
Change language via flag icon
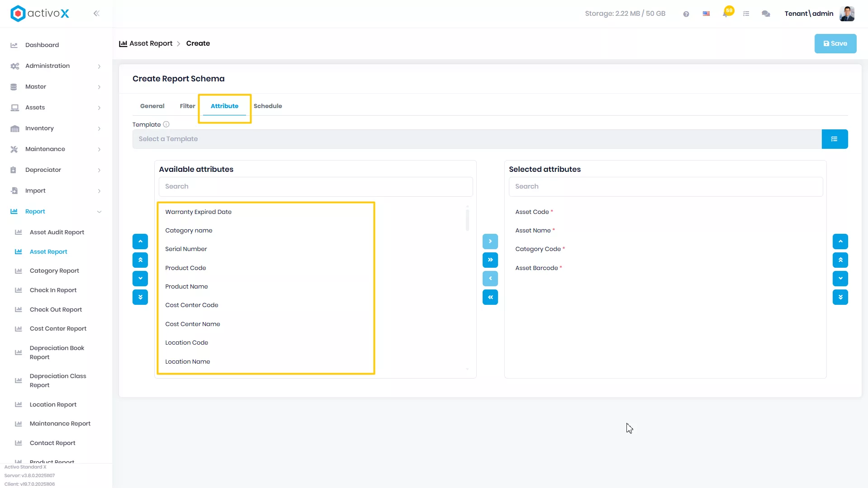706,14
